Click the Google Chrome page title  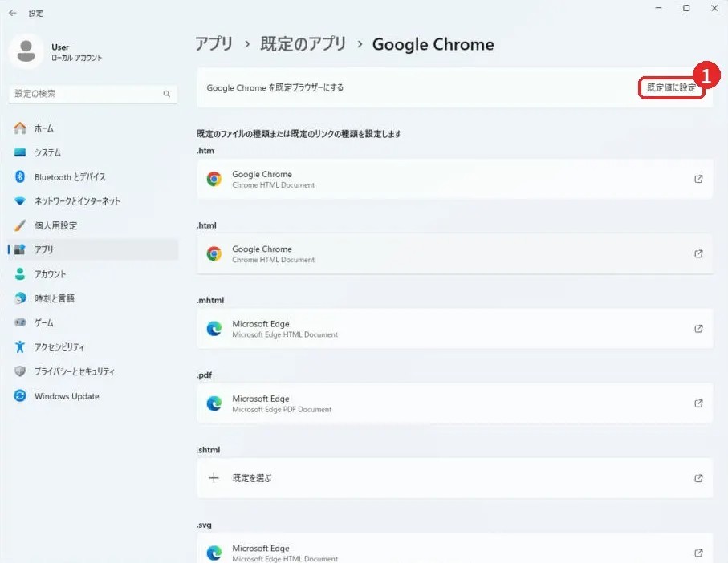(433, 44)
